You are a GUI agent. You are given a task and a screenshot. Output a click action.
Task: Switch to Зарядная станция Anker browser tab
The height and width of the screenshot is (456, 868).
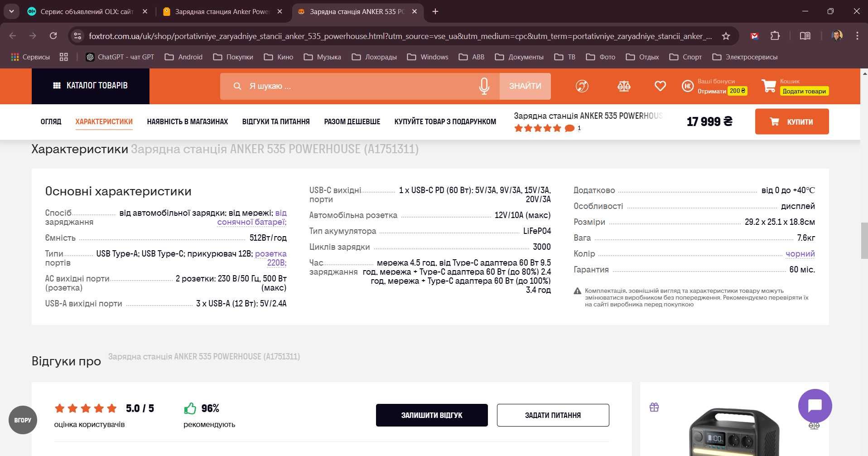click(222, 11)
